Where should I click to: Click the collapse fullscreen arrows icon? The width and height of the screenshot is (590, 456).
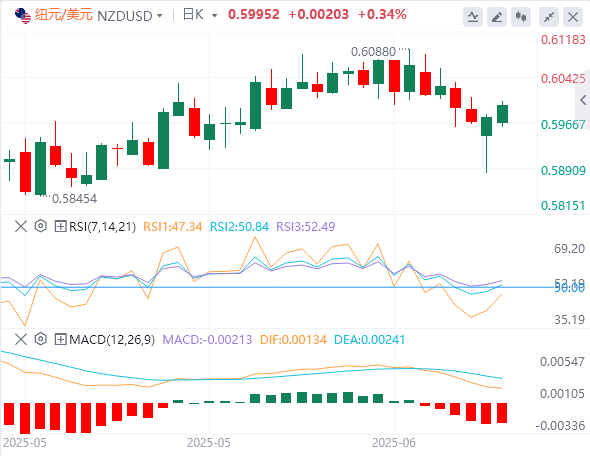point(549,17)
